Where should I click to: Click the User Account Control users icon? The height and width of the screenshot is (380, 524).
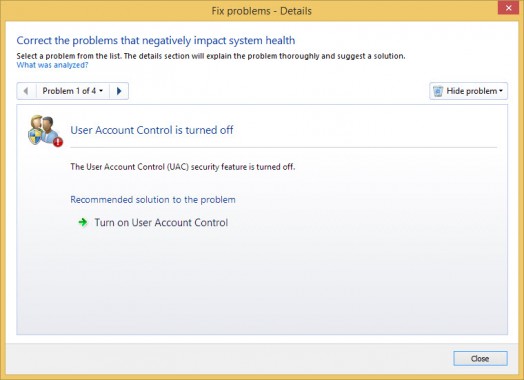45,131
